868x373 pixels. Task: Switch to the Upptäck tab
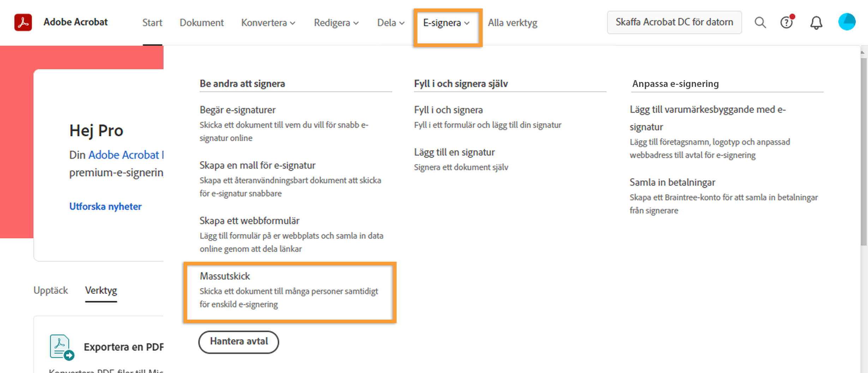(x=50, y=290)
